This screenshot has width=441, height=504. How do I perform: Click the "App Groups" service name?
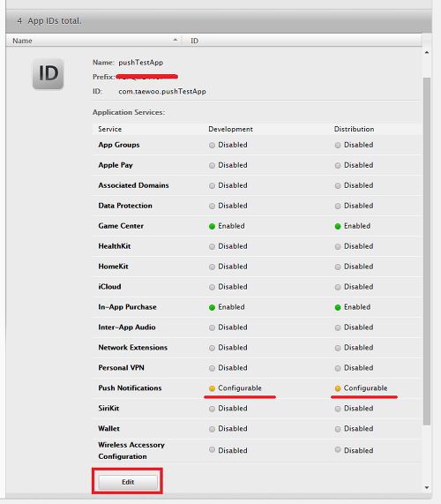click(119, 145)
